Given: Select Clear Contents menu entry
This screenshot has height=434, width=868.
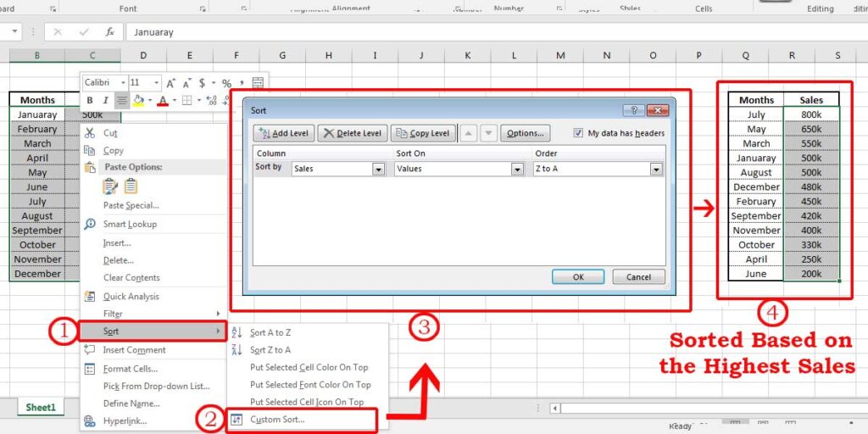Looking at the screenshot, I should tap(131, 278).
